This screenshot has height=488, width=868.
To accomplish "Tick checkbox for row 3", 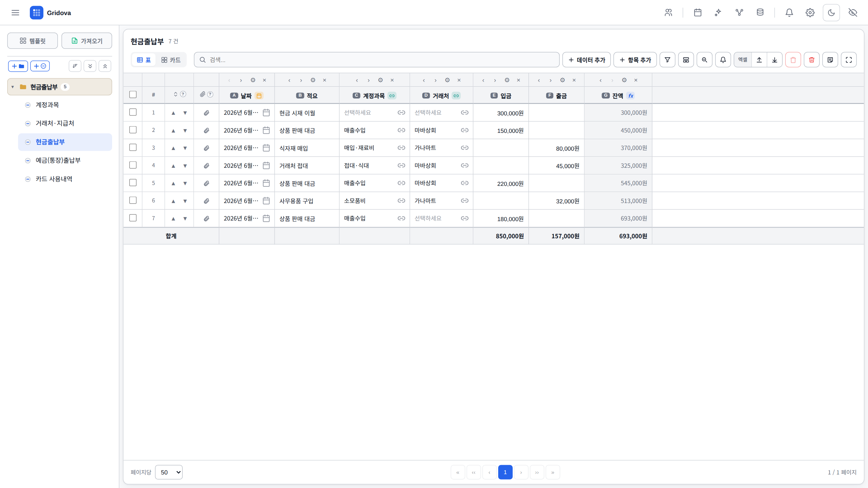I will point(133,148).
